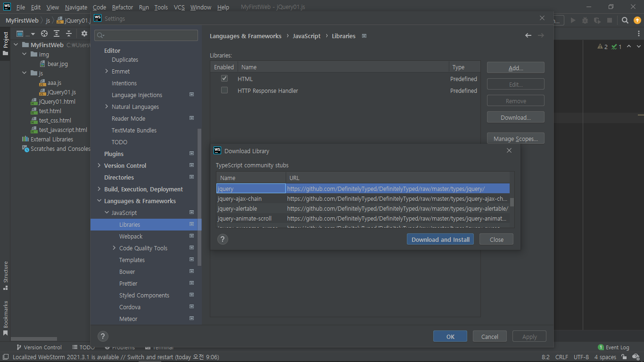Image resolution: width=644 pixels, height=362 pixels.
Task: Expand the Code Quality Tools node
Action: point(114,248)
